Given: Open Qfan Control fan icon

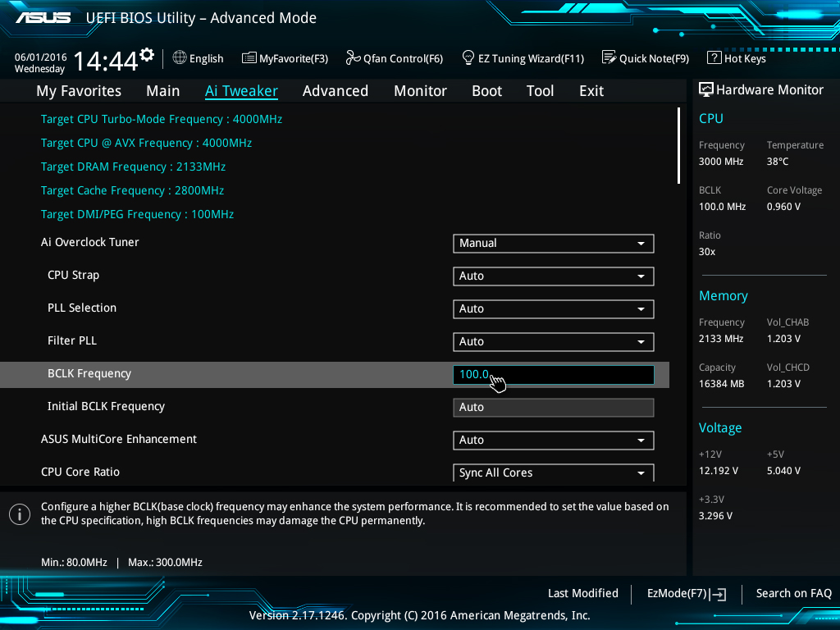Looking at the screenshot, I should [x=353, y=57].
